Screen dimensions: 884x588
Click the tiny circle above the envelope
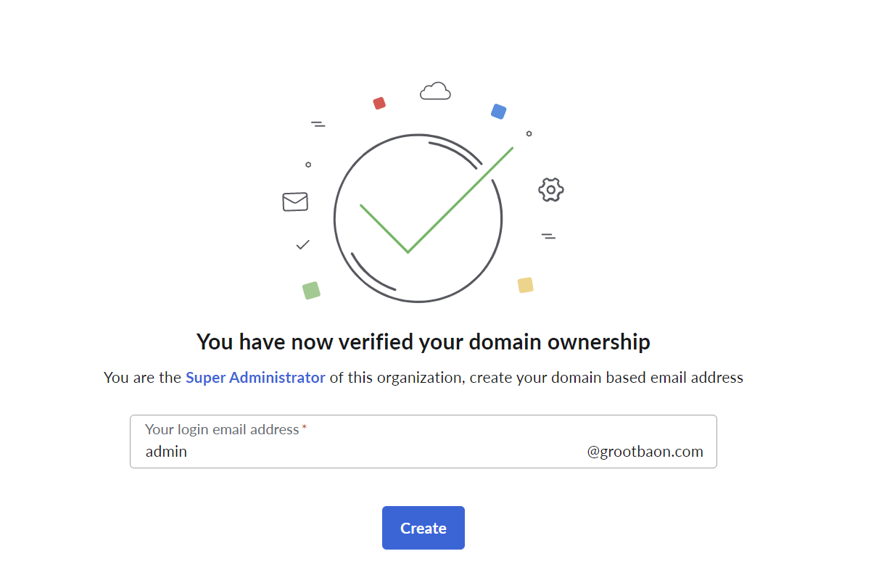point(308,165)
